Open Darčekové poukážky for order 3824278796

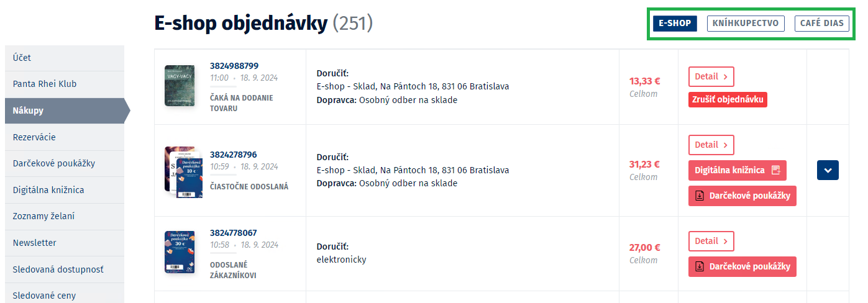coord(742,196)
